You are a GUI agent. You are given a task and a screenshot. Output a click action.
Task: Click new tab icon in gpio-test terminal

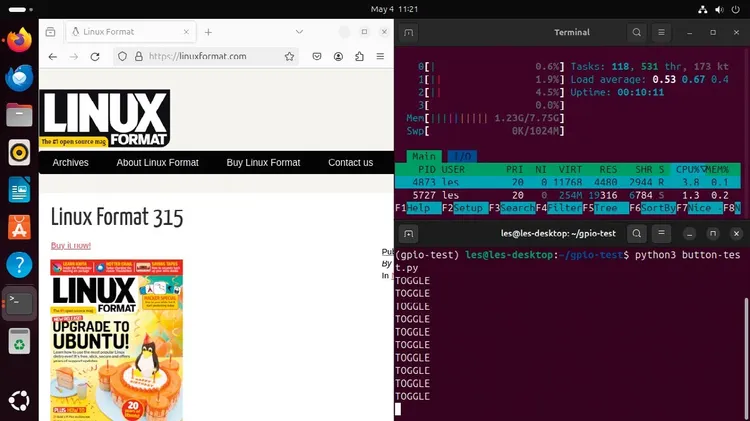[408, 234]
